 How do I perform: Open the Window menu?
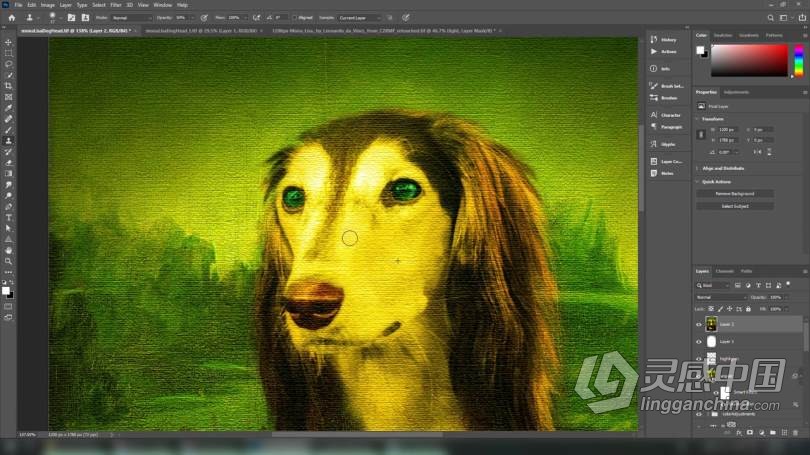(163, 5)
